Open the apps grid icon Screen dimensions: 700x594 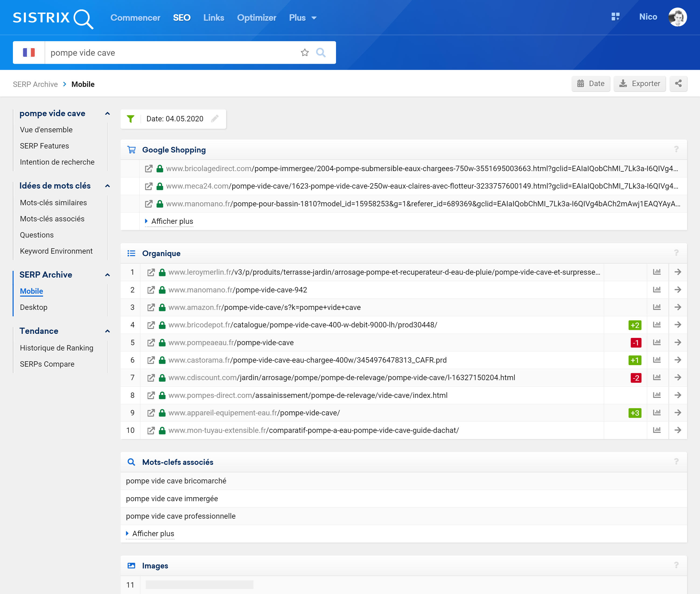pos(615,17)
